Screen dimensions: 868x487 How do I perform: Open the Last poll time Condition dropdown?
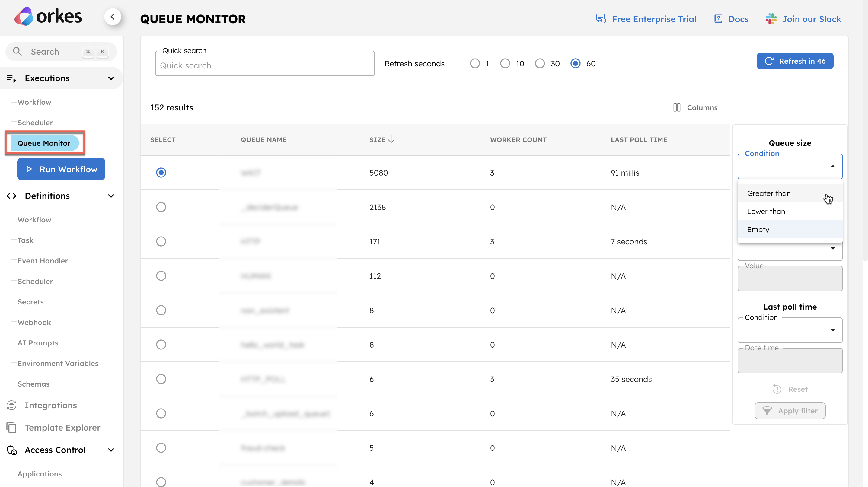(790, 330)
